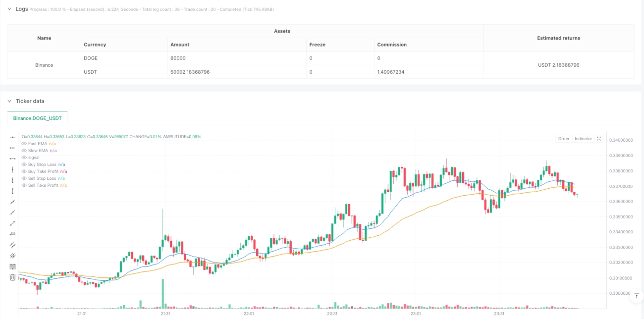This screenshot has width=644, height=319.
Task: Hide the Buy Stop Loss plot
Action: coord(24,164)
